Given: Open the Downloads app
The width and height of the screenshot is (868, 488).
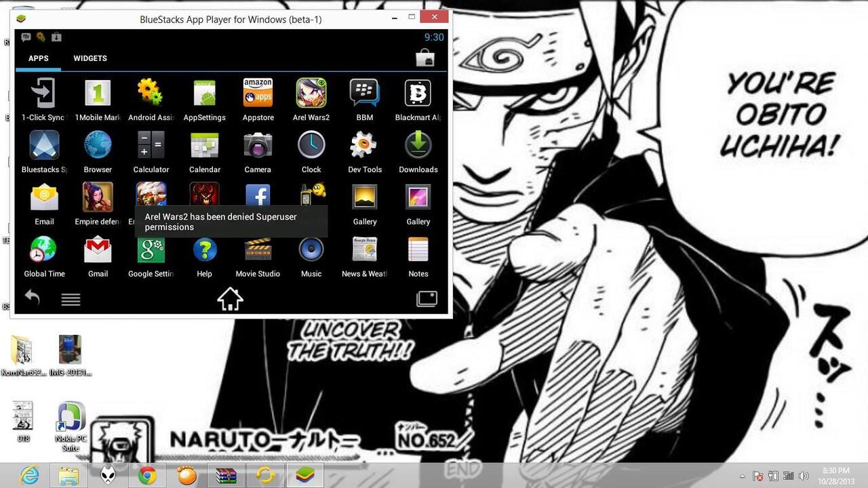Looking at the screenshot, I should (x=418, y=145).
